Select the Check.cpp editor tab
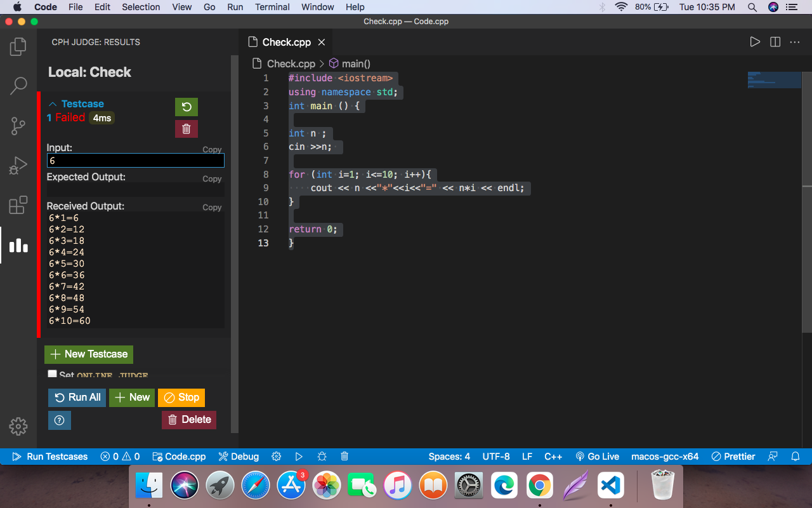Viewport: 812px width, 508px height. coord(285,42)
